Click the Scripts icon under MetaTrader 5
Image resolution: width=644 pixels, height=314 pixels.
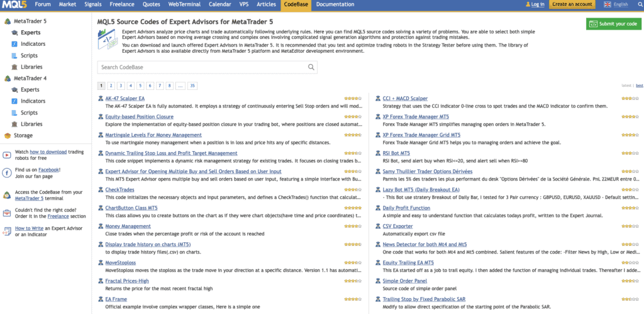click(x=15, y=55)
